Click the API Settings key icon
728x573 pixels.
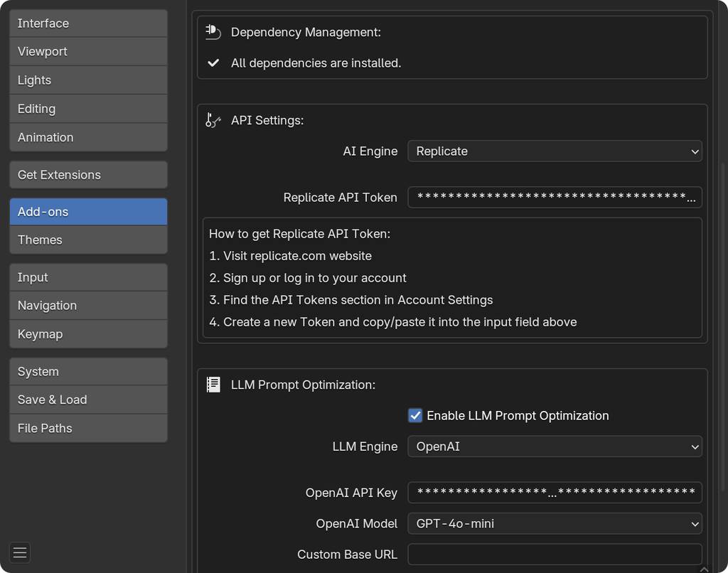213,120
